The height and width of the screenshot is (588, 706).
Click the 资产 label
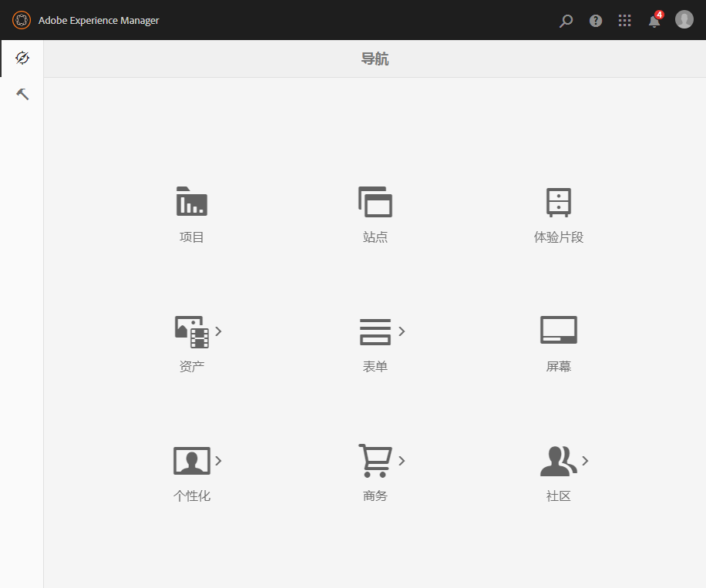[x=192, y=367]
